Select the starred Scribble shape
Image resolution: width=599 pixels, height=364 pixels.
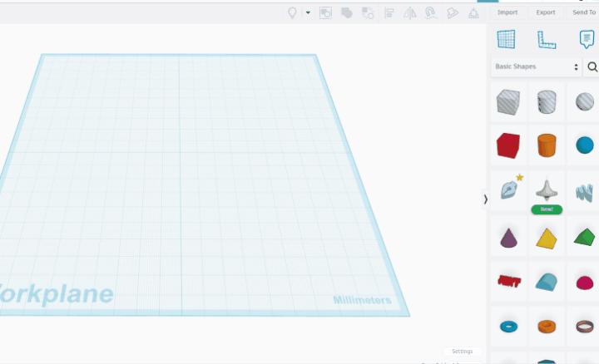pos(509,189)
